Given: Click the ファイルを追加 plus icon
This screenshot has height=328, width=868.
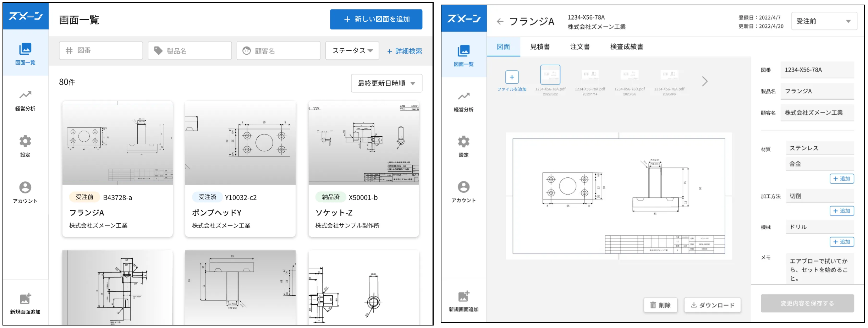Looking at the screenshot, I should click(512, 77).
